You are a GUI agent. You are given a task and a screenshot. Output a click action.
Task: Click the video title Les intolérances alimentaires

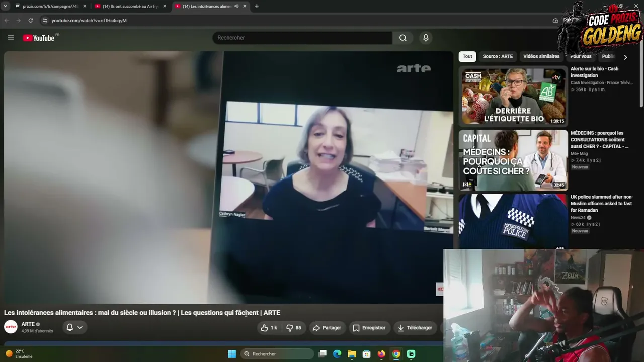coord(142,313)
